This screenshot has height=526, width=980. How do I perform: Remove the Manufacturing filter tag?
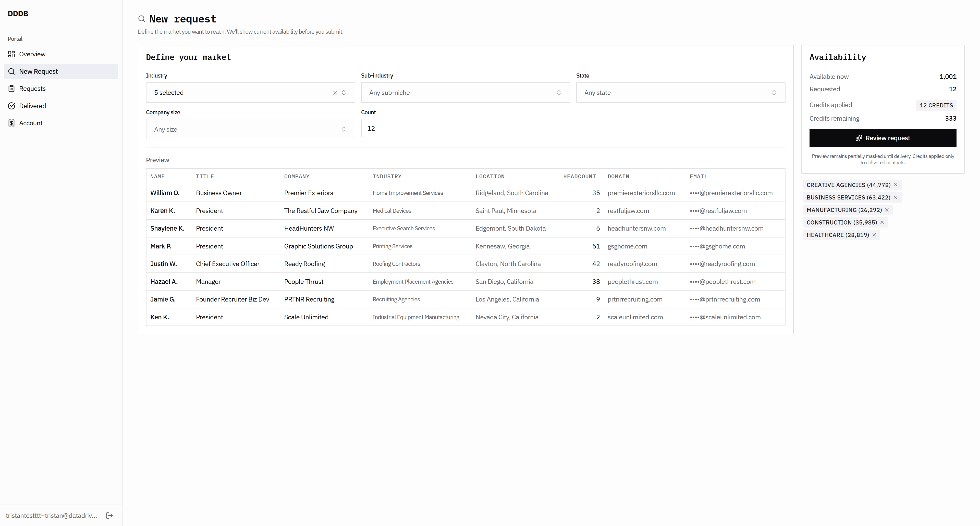click(x=887, y=210)
